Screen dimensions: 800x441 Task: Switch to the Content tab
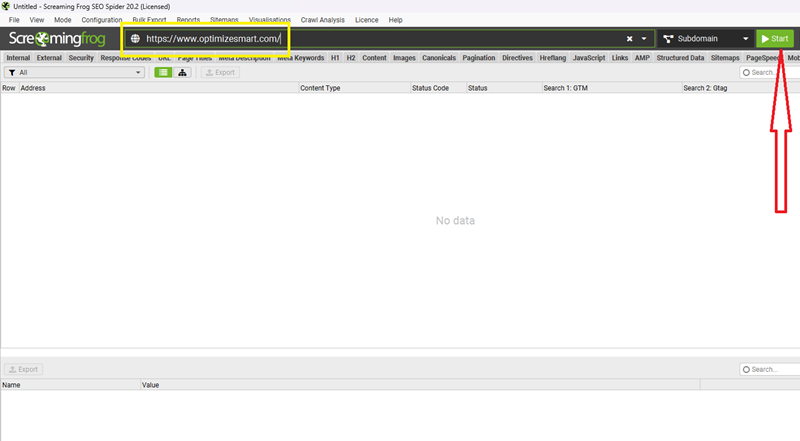coord(374,58)
